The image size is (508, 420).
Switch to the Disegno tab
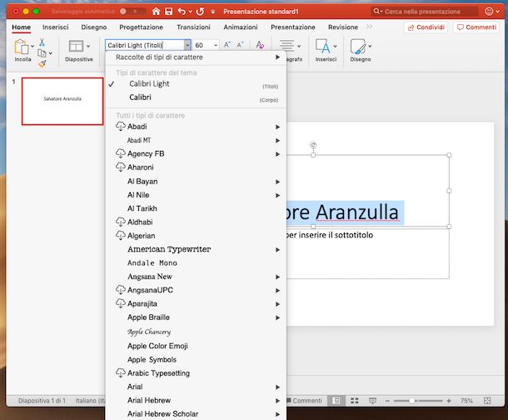pos(94,27)
